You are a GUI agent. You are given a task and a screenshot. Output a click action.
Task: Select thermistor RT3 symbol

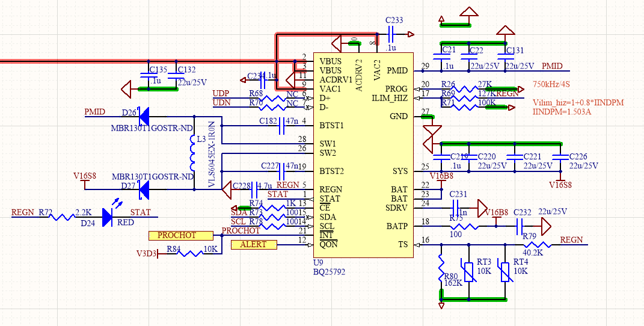(469, 271)
